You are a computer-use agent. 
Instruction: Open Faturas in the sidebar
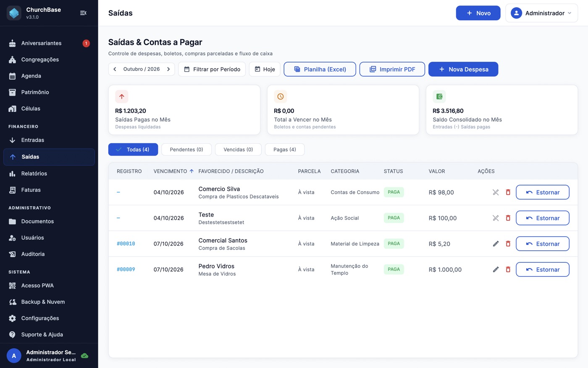pos(49,190)
